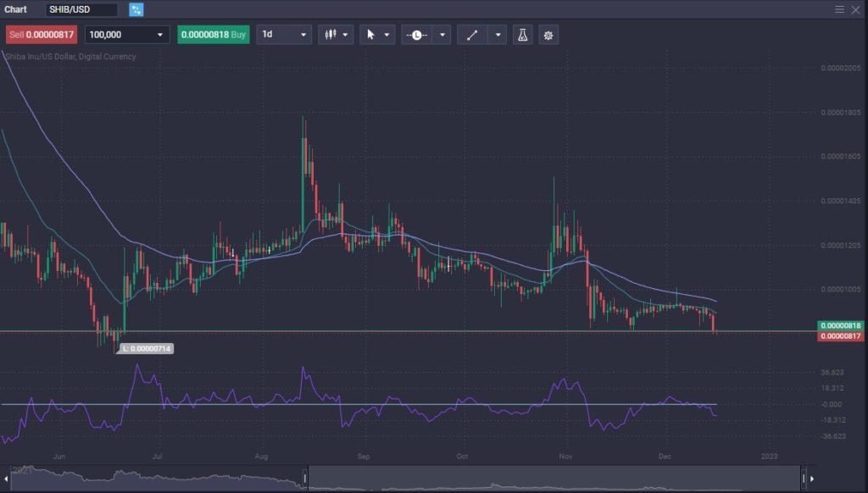This screenshot has height=493, width=868.
Task: Select the trend line drawing tool
Action: click(x=472, y=35)
